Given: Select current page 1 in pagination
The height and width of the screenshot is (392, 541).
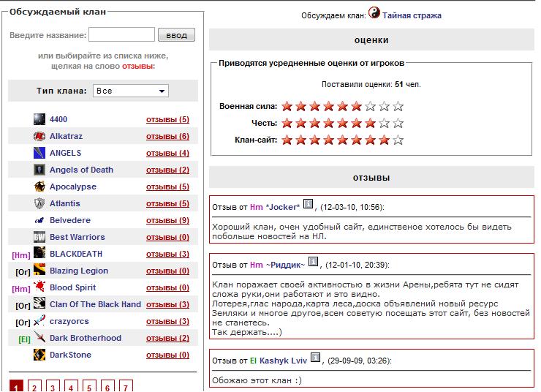Looking at the screenshot, I should click(16, 386).
